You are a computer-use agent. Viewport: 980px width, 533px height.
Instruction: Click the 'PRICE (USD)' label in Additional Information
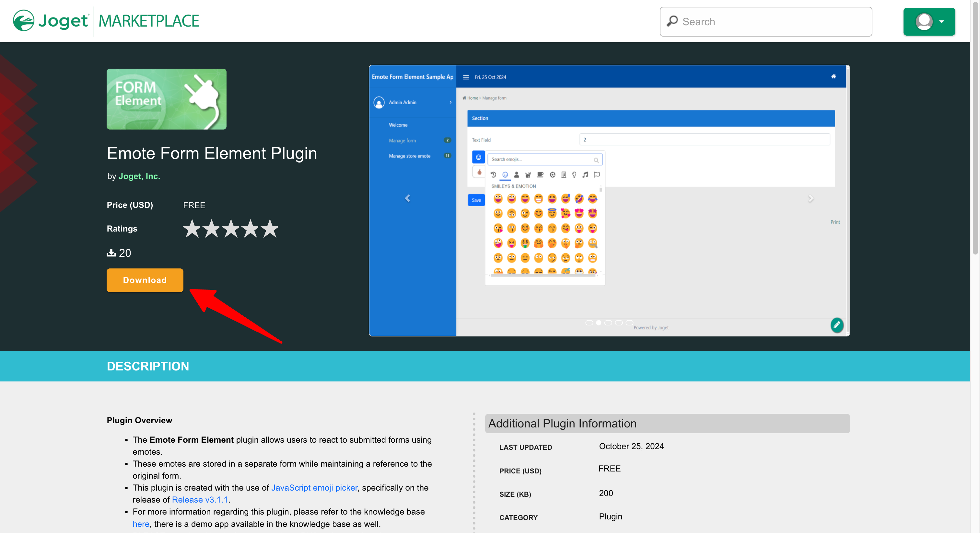point(520,471)
